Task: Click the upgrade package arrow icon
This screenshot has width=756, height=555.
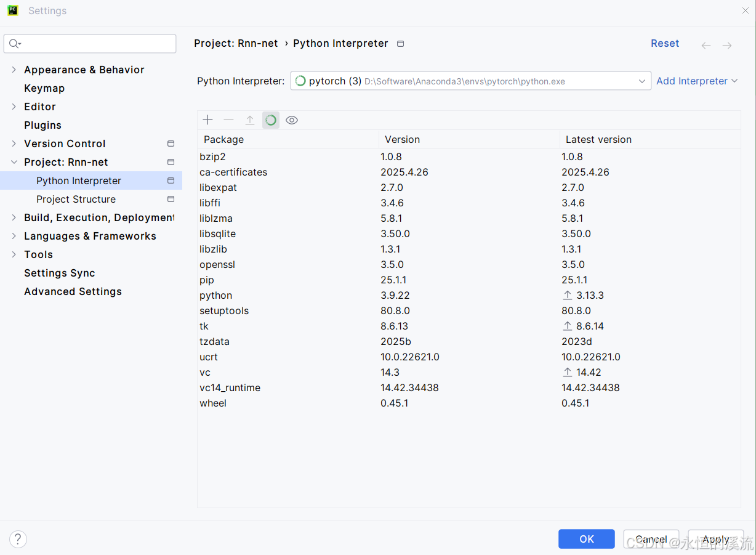Action: coord(250,120)
